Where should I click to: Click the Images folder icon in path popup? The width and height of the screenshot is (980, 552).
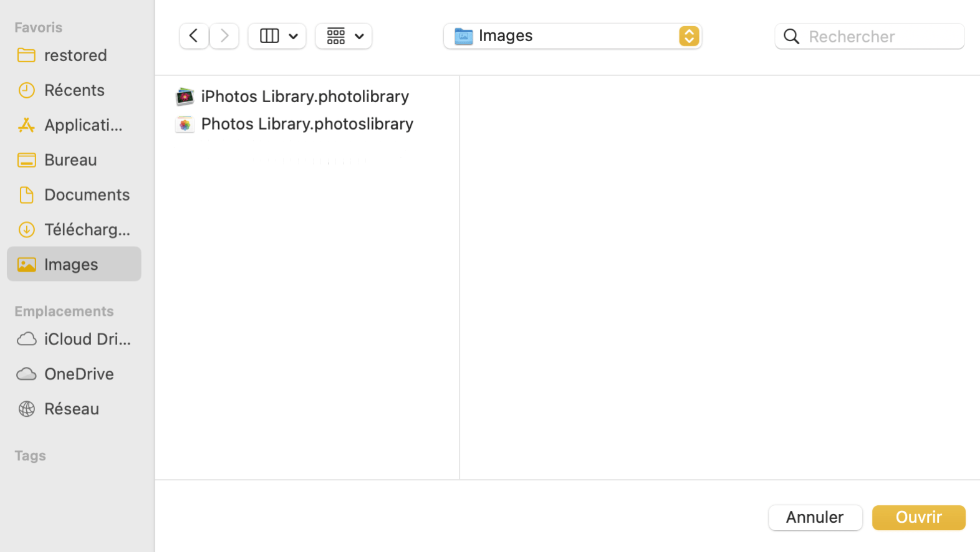pos(464,36)
